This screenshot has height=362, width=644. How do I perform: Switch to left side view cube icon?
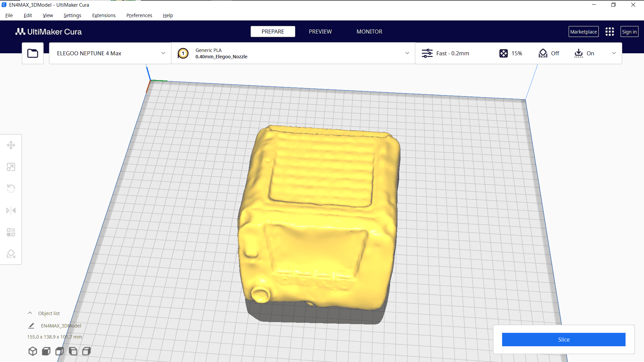point(73,351)
